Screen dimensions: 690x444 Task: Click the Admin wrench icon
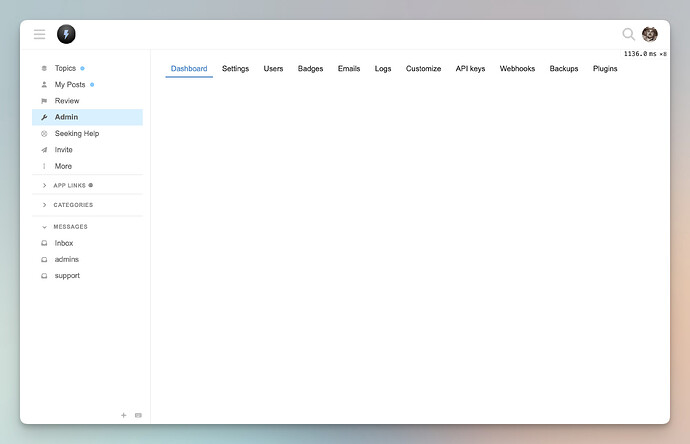click(44, 117)
